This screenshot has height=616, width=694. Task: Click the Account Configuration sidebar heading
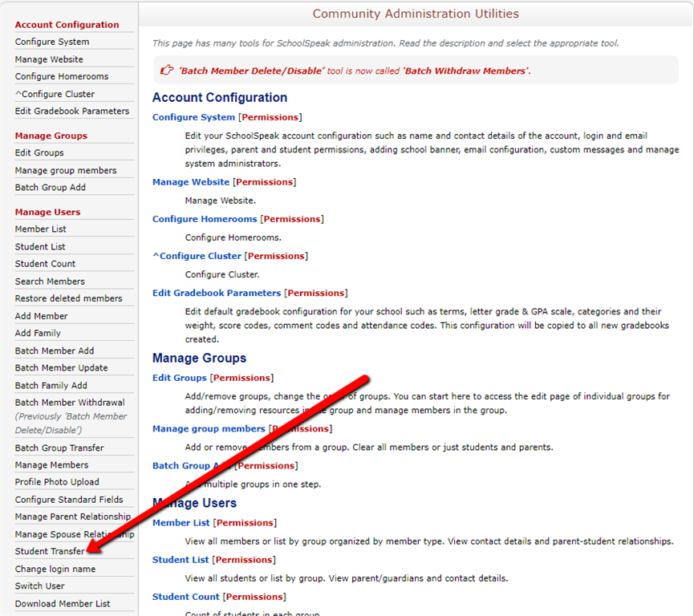coord(67,25)
